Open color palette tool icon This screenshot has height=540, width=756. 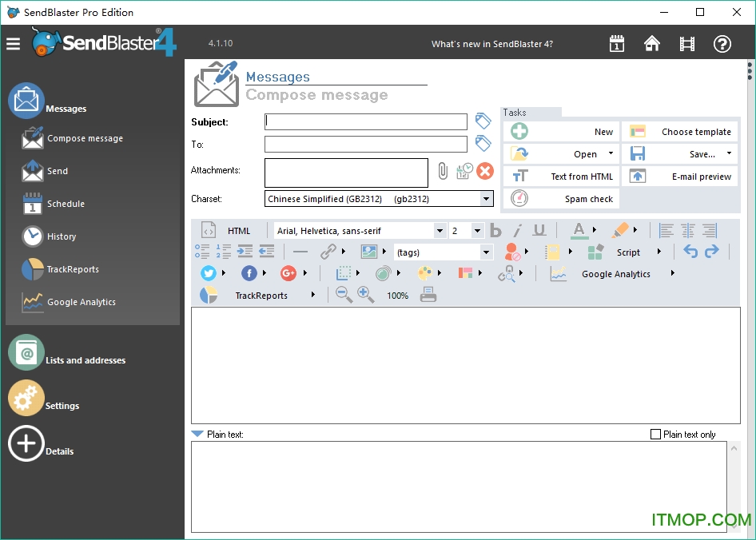[425, 273]
